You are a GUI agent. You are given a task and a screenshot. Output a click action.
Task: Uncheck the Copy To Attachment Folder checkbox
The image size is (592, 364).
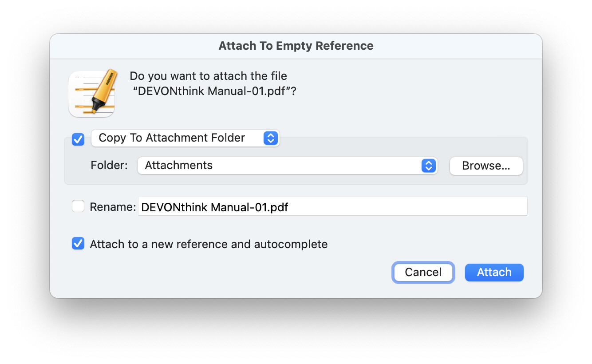coord(78,139)
